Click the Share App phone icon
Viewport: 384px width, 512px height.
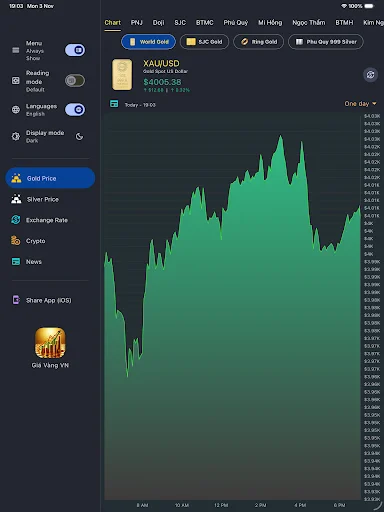pos(16,300)
